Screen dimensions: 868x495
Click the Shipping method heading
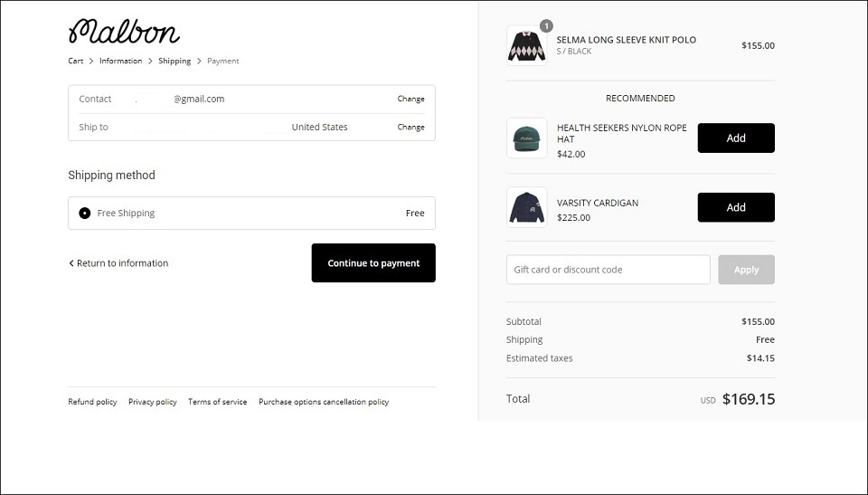coord(112,176)
